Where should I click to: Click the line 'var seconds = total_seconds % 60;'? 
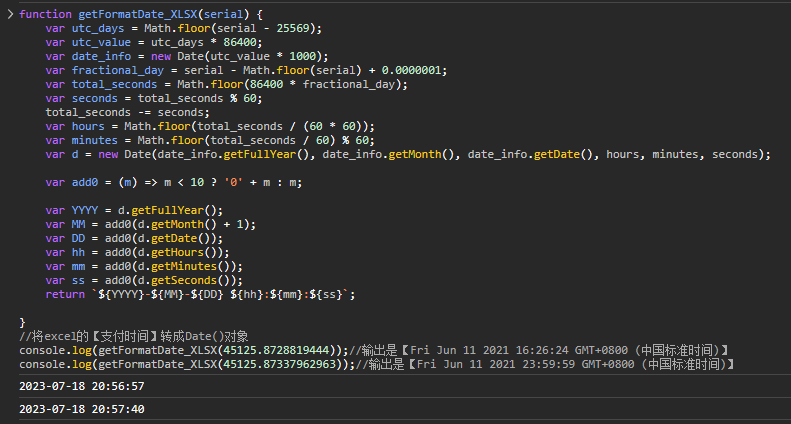tap(154, 98)
